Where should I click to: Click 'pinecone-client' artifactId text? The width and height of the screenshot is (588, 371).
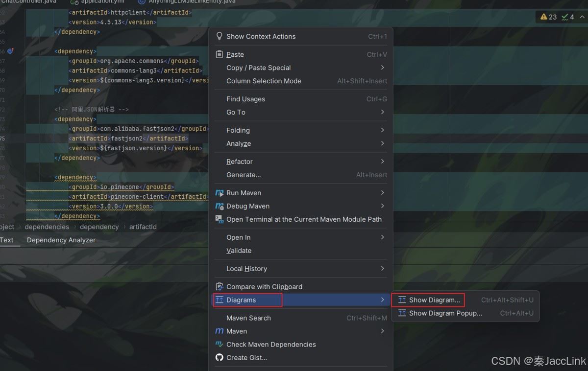[x=138, y=197]
